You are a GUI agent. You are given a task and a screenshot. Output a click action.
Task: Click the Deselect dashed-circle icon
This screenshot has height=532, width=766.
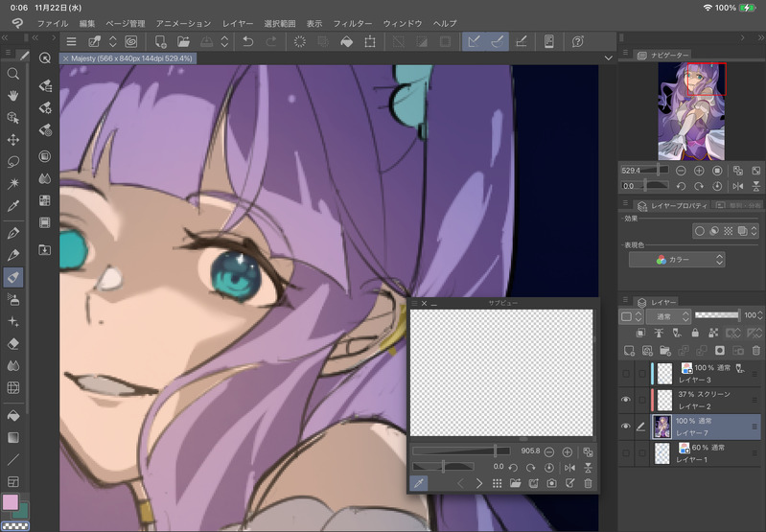click(x=299, y=42)
